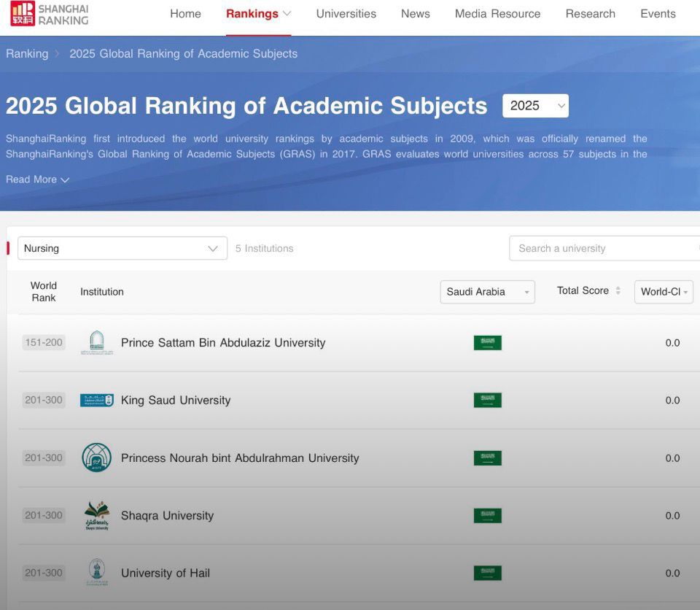
Task: Click King Saud's 0.0 score
Action: coord(672,400)
